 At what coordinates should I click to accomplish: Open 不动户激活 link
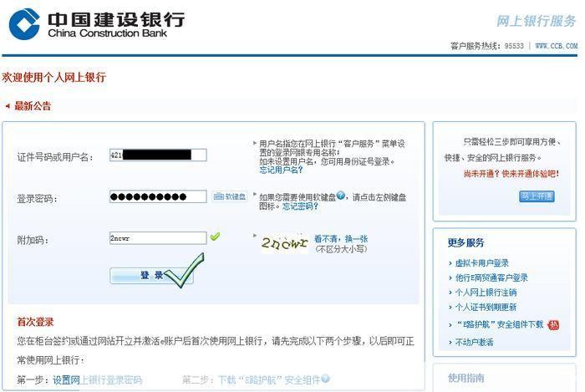click(x=475, y=342)
